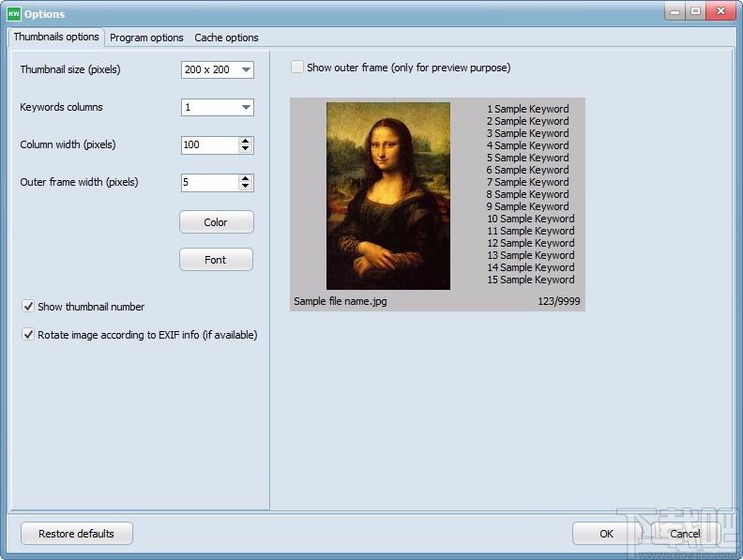Open the Keywords columns dropdown
Image resolution: width=743 pixels, height=560 pixels.
[218, 107]
